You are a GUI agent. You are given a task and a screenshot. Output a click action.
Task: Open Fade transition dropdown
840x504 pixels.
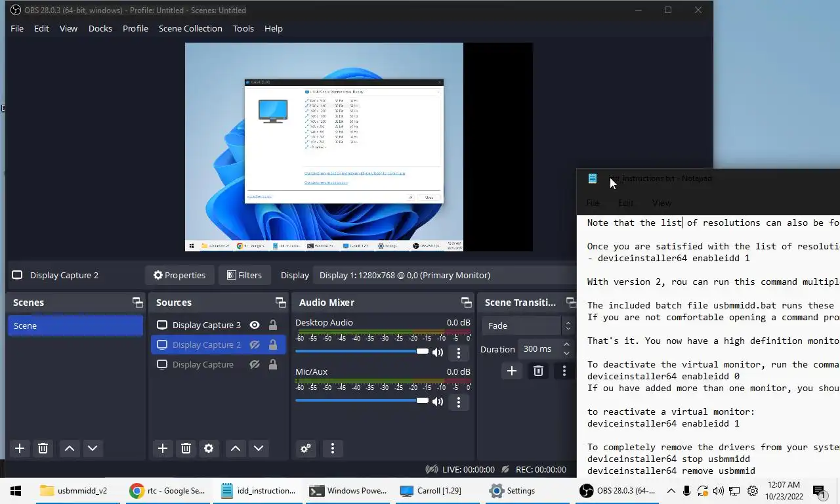click(x=528, y=325)
